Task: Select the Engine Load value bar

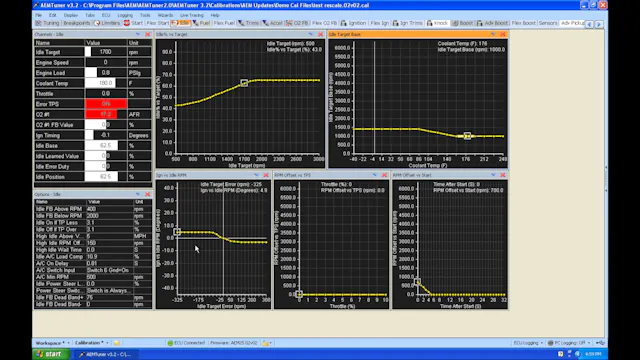Action: coord(106,73)
